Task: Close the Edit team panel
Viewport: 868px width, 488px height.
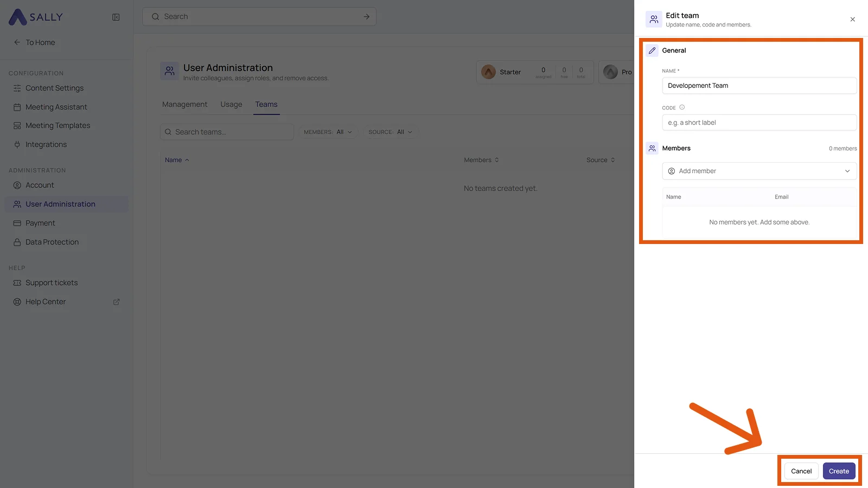Action: (x=853, y=20)
